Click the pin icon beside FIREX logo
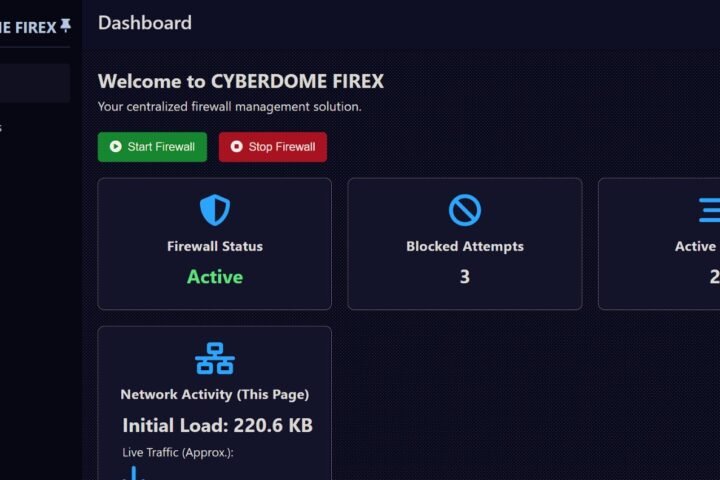720x480 pixels. [x=66, y=25]
